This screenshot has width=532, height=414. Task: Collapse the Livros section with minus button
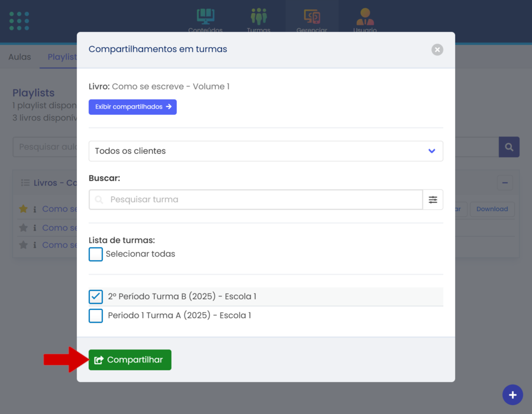coord(505,183)
